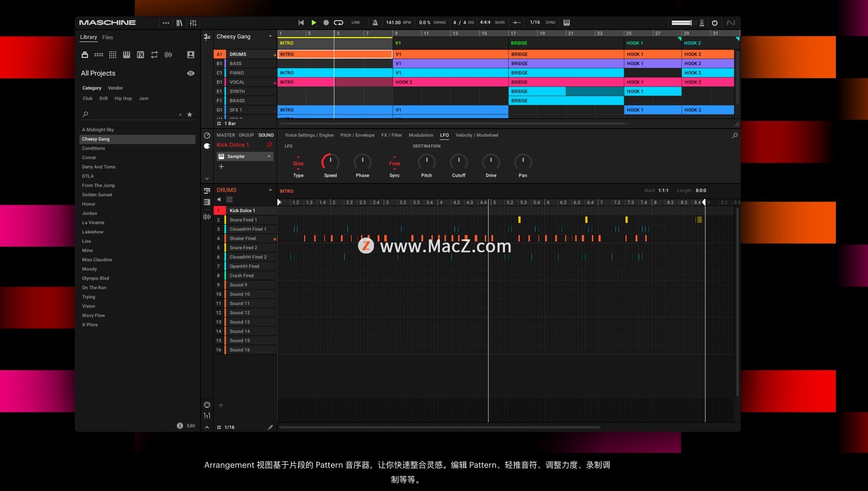Toggle the speaker audition icon under DRUMS

click(x=219, y=200)
